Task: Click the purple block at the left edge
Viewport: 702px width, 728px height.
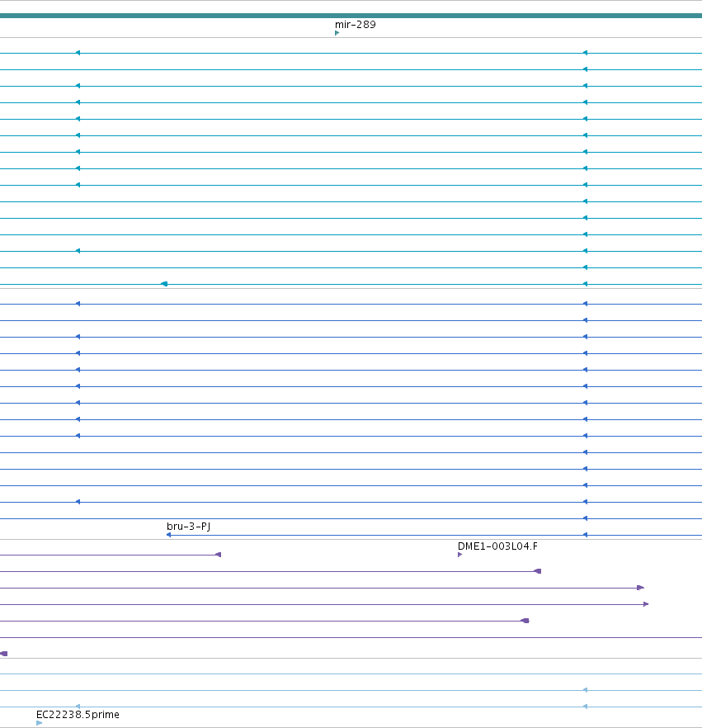Action: point(3,654)
